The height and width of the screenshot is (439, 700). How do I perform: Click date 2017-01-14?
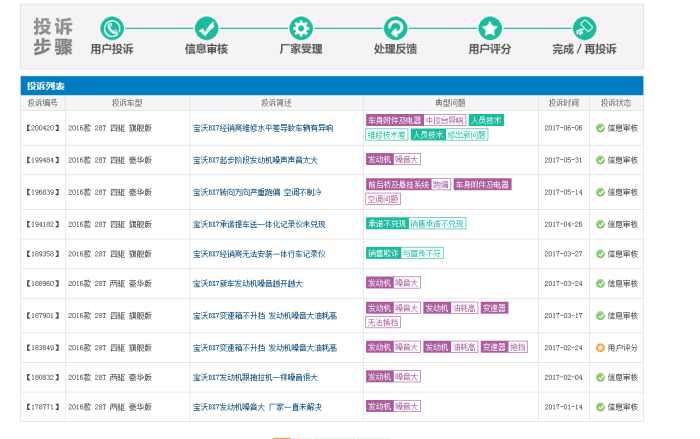(x=563, y=407)
